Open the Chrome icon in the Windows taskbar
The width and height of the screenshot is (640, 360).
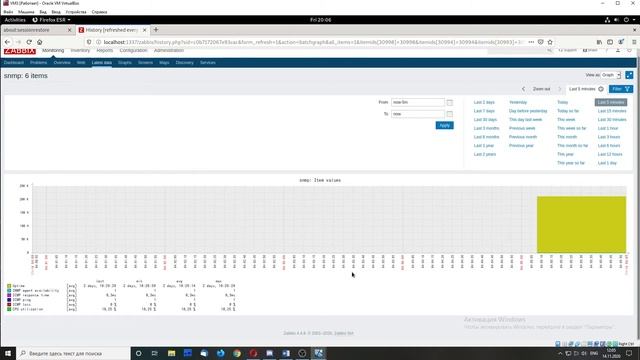[x=237, y=353]
